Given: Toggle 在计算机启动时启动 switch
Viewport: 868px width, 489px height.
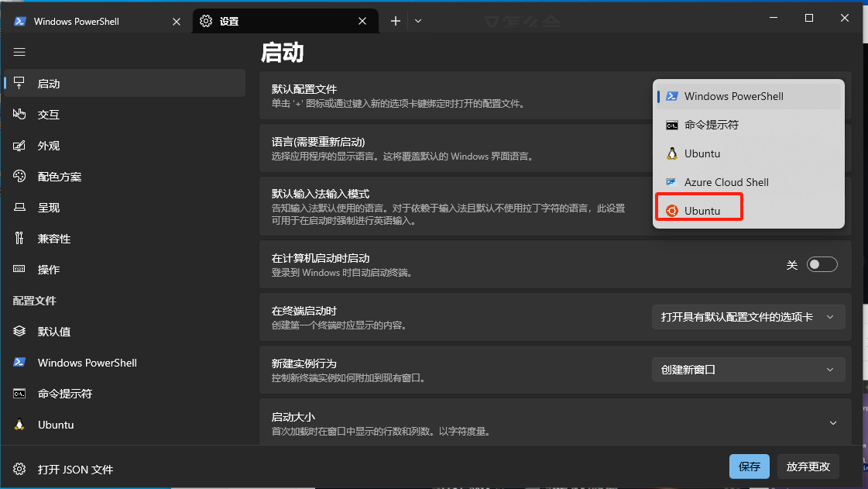Looking at the screenshot, I should pyautogui.click(x=822, y=265).
